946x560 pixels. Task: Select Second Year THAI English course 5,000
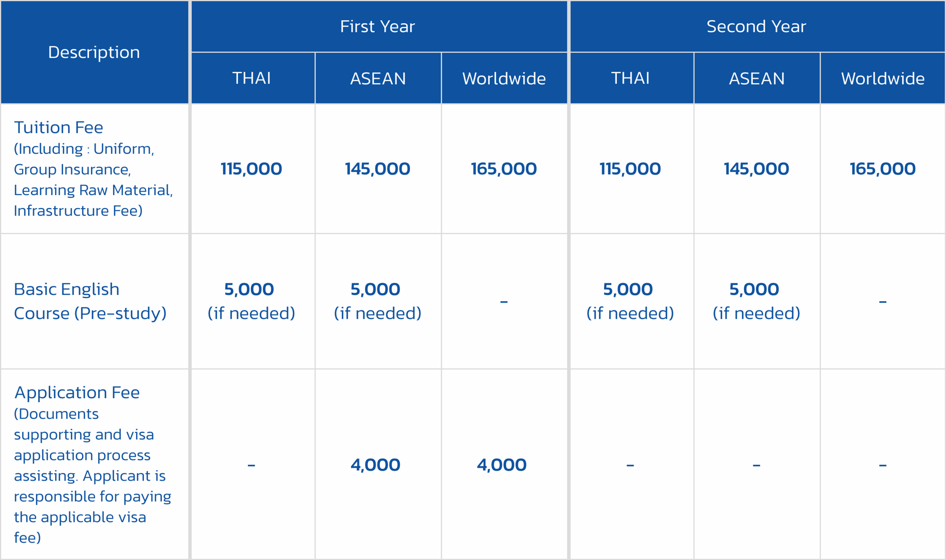point(628,290)
